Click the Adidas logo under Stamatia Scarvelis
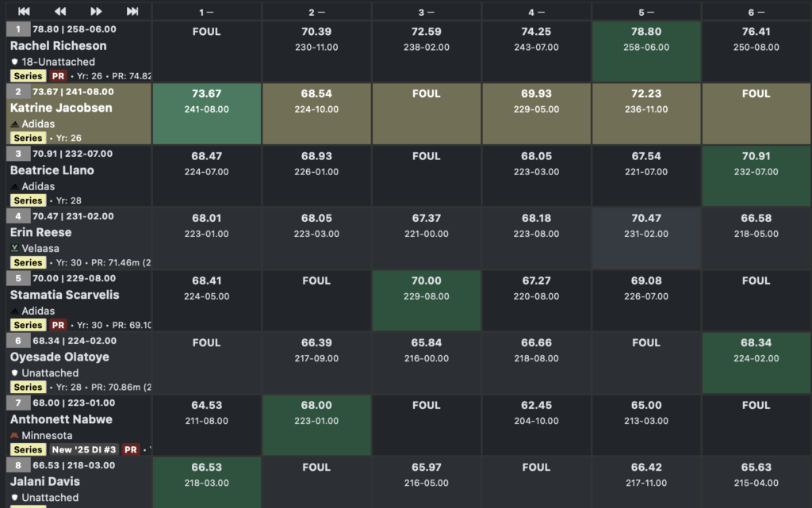The height and width of the screenshot is (508, 812). [14, 311]
